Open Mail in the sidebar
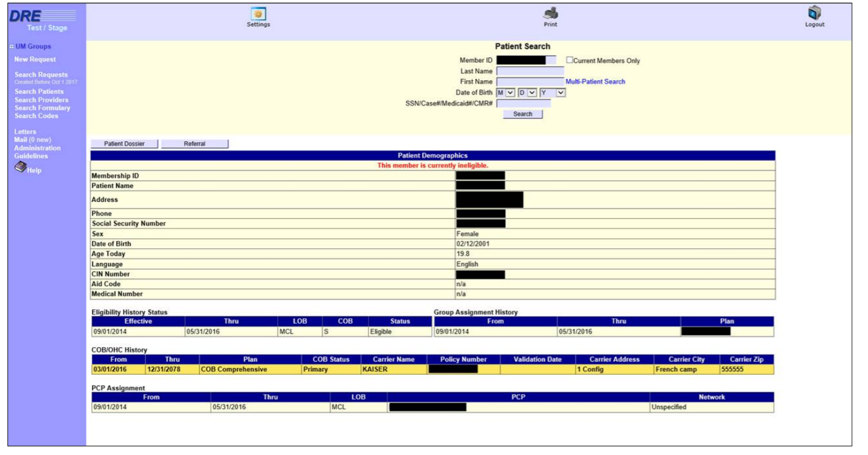Screen dimensions: 868x455 pos(20,140)
